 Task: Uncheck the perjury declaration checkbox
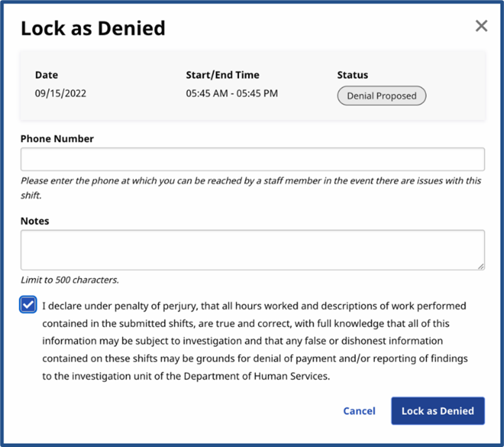coord(28,305)
